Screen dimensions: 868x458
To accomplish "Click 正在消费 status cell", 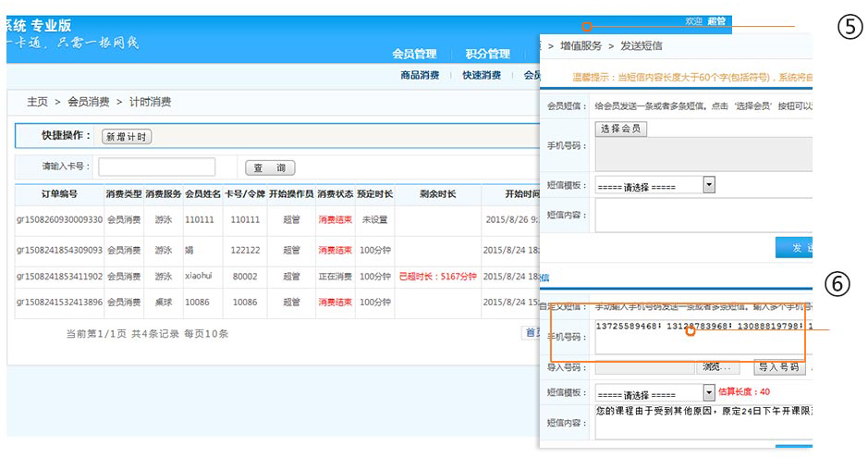I will click(x=335, y=276).
